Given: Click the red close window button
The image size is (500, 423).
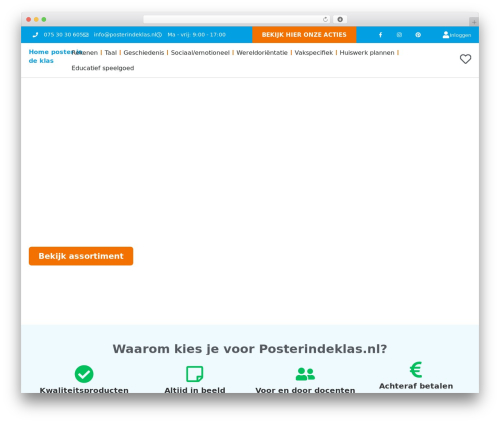Looking at the screenshot, I should click(29, 20).
